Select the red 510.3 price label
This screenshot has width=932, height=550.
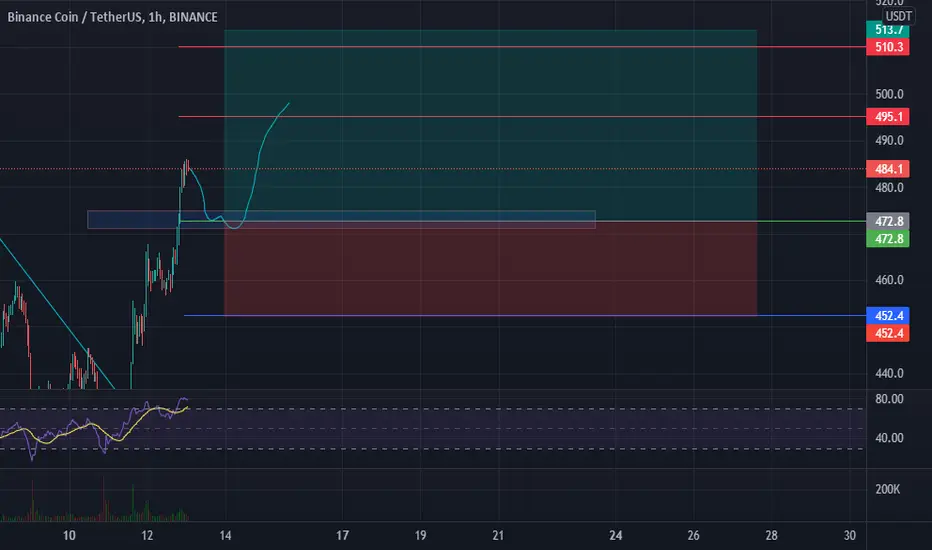click(x=888, y=47)
